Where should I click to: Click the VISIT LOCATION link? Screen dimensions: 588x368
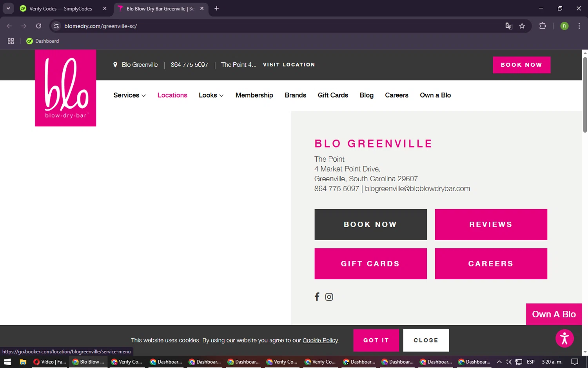[289, 65]
